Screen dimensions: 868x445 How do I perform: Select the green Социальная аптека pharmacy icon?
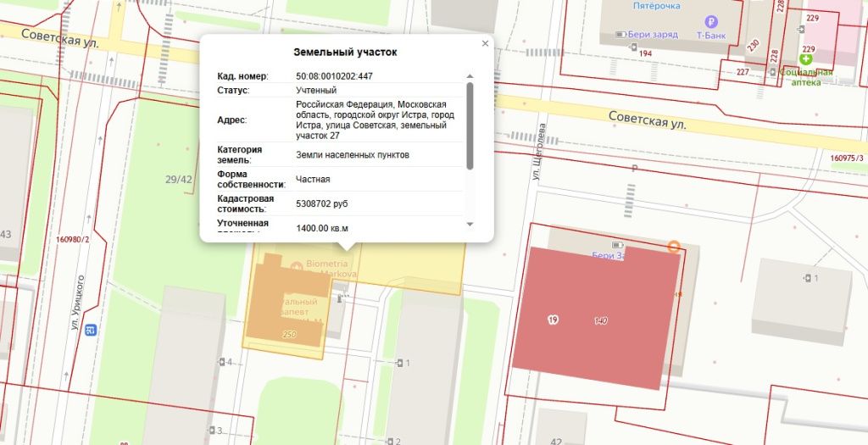(806, 59)
